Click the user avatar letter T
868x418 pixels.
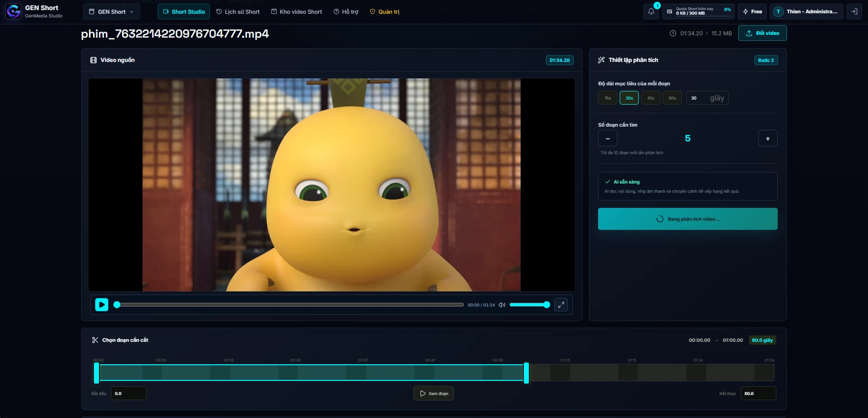pyautogui.click(x=778, y=11)
